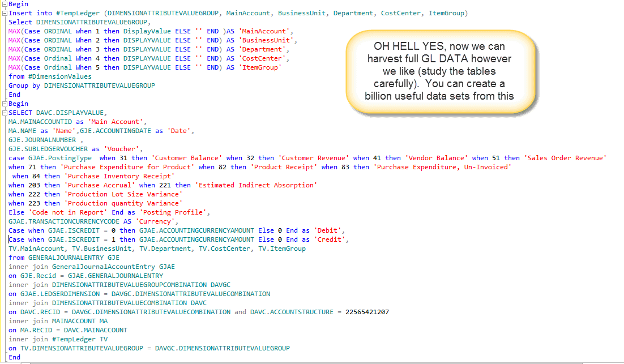Click the 'Posting Profile' alias string
The height and width of the screenshot is (364, 624).
(x=173, y=212)
